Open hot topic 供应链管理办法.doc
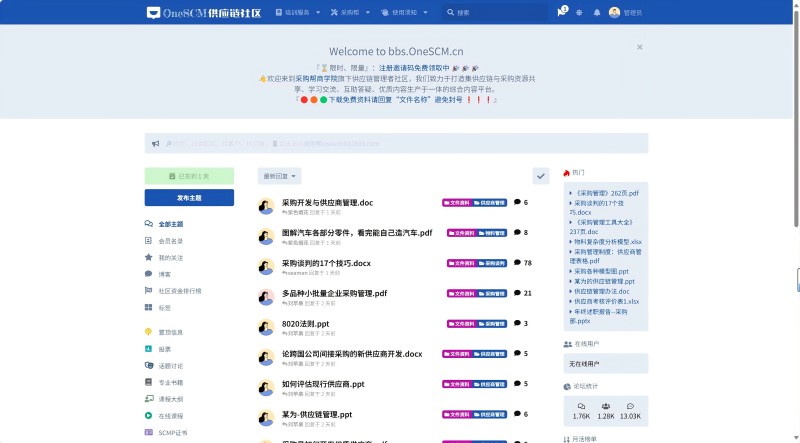The width and height of the screenshot is (800, 443). 602,291
